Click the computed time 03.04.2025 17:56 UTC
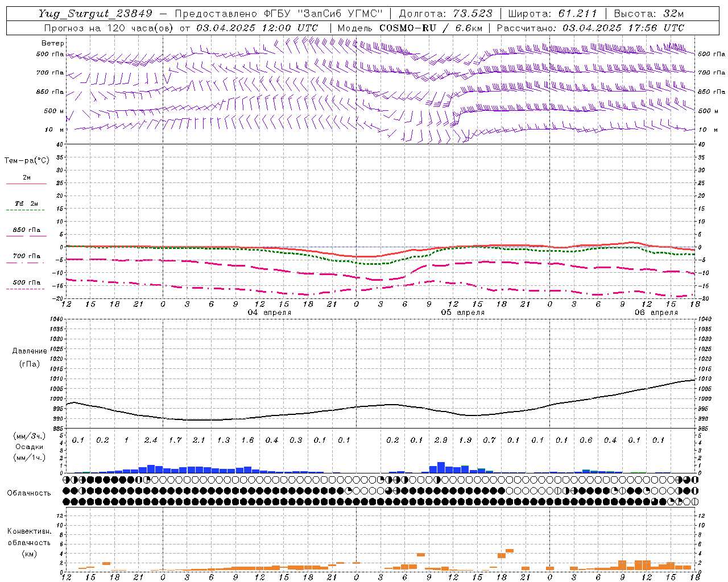 point(623,28)
